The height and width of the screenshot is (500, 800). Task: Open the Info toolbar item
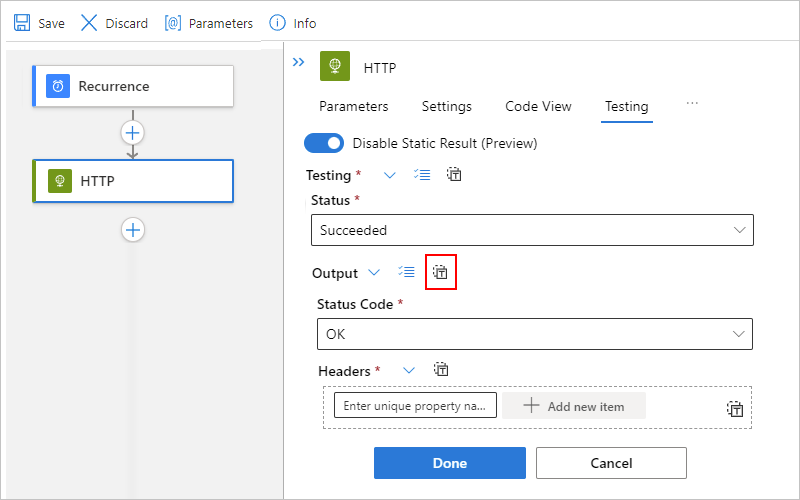[x=280, y=23]
